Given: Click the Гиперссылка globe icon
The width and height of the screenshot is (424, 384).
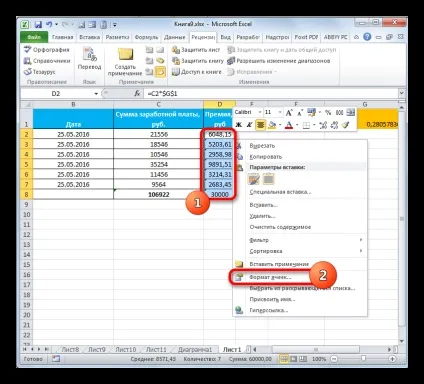Looking at the screenshot, I should (x=239, y=310).
